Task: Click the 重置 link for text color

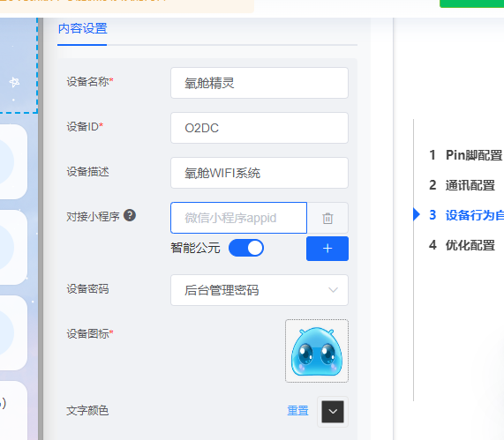Action: pos(297,410)
